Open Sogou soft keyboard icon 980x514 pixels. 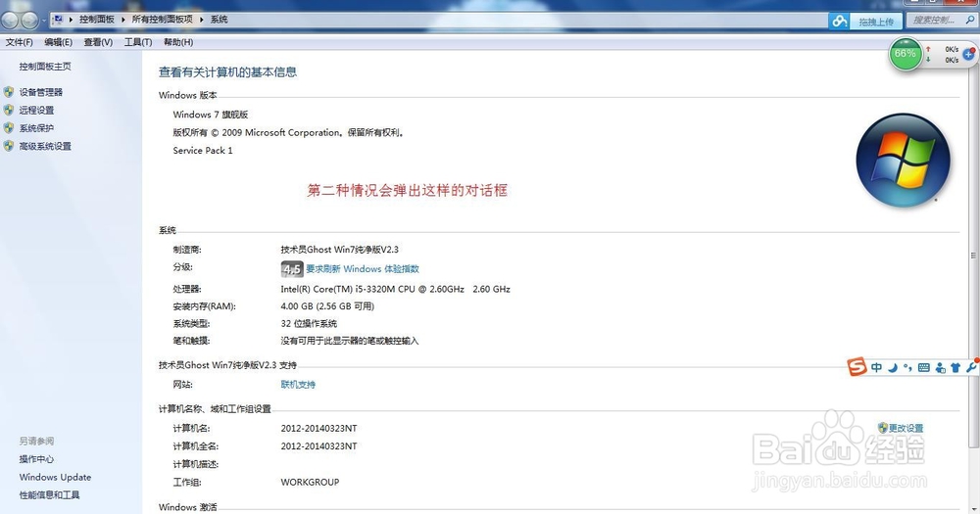(x=924, y=368)
